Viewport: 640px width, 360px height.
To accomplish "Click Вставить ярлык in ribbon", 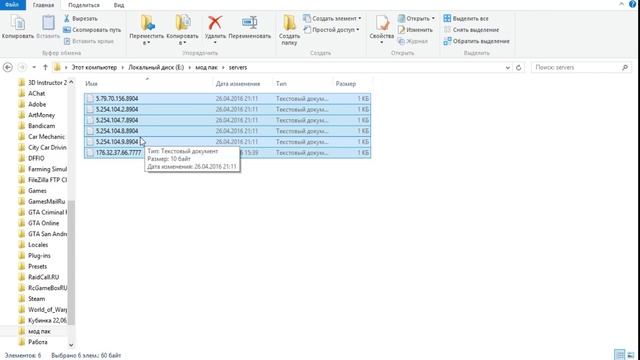I will coord(89,41).
